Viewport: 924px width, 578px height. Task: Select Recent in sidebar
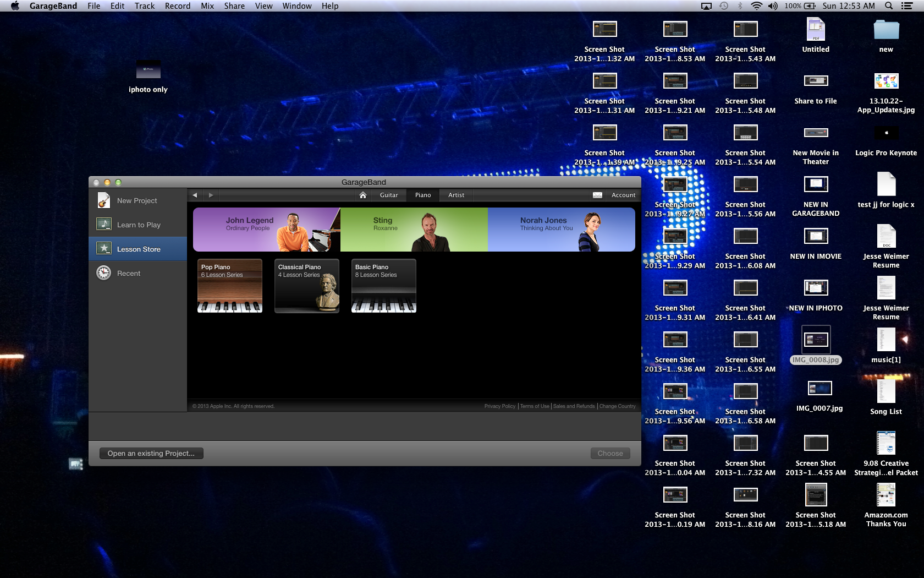pos(138,273)
